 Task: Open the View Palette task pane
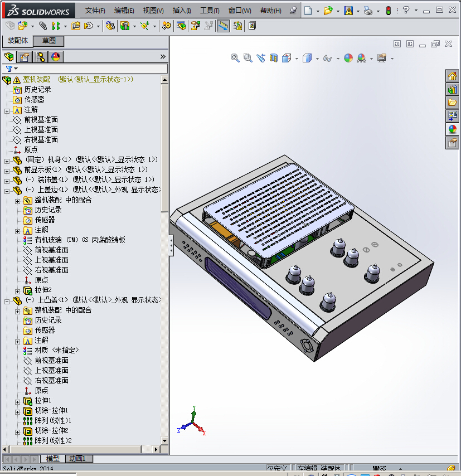click(452, 116)
